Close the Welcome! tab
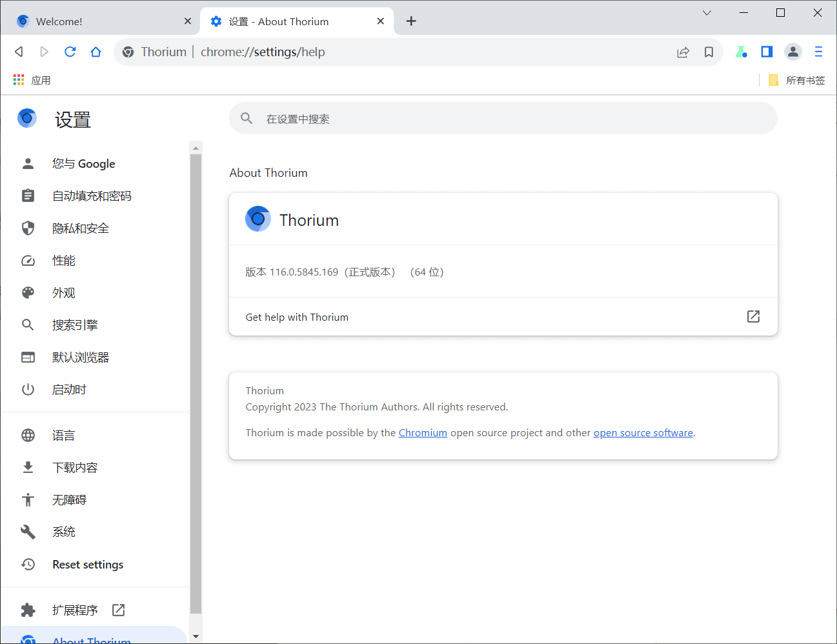Screen dimensions: 837x644 point(188,21)
